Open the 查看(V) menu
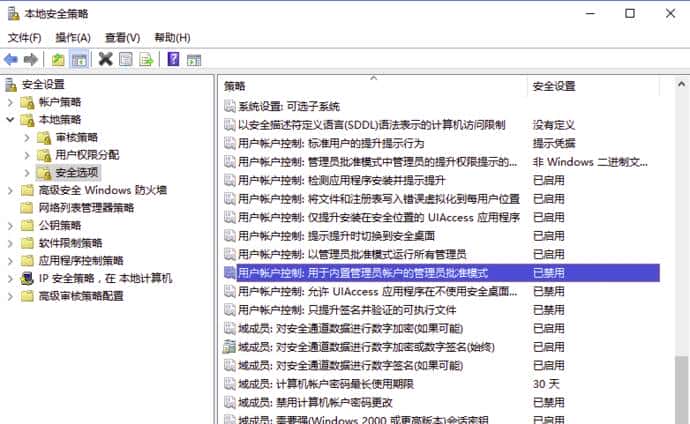Image resolution: width=690 pixels, height=424 pixels. (122, 38)
